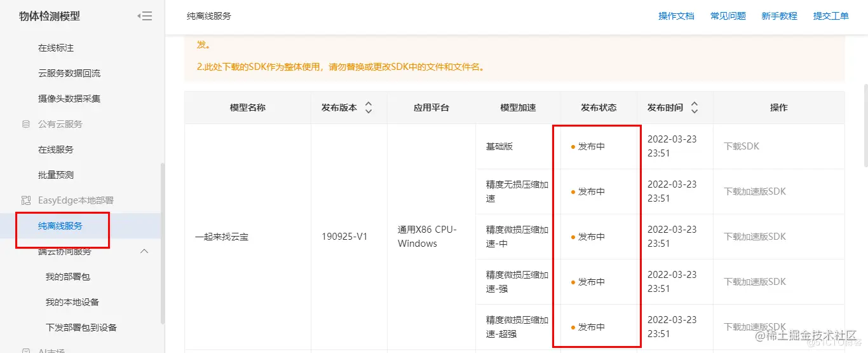Click the SDK usage notice text
868x353 pixels.
point(340,66)
